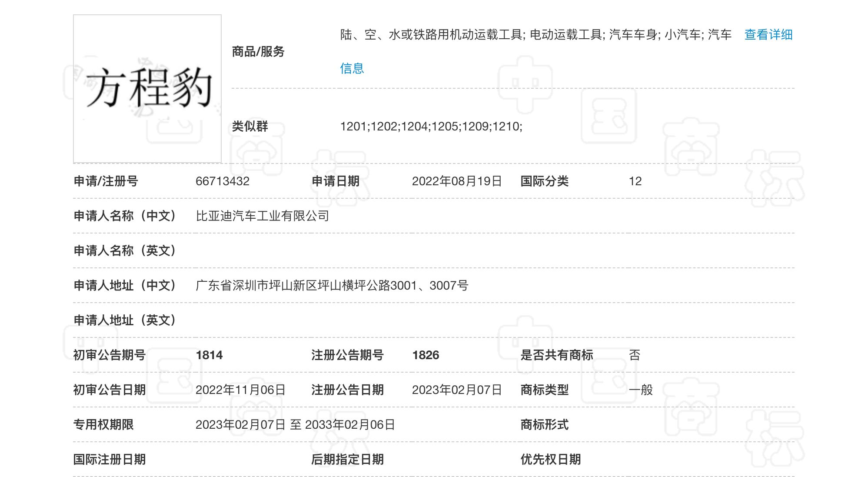Image resolution: width=868 pixels, height=477 pixels.
Task: Click the application date 2022年08月19日
Action: point(457,181)
